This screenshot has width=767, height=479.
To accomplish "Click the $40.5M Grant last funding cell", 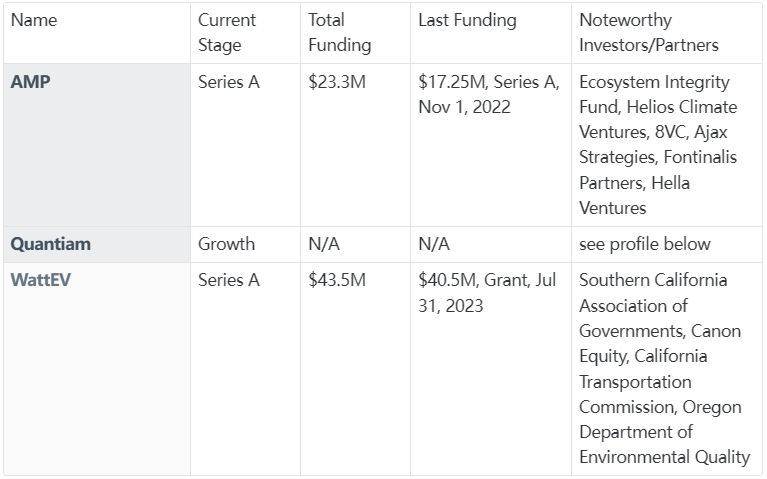I will tap(491, 369).
